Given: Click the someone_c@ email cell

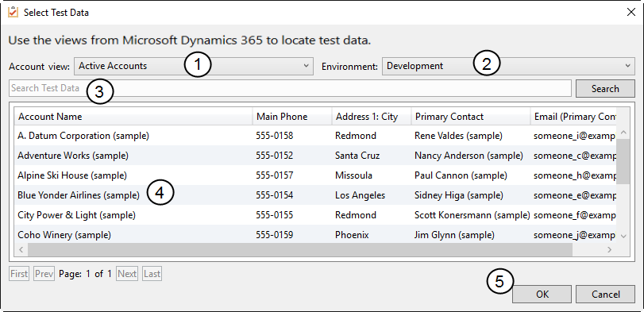Looking at the screenshot, I should (x=575, y=156).
